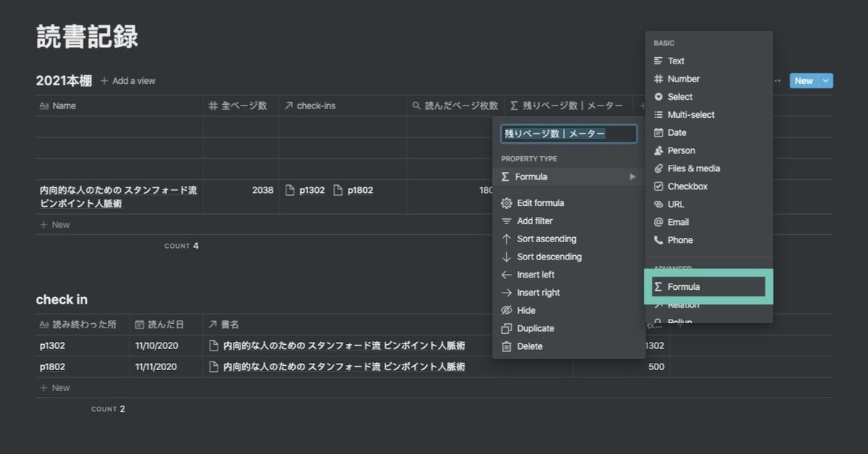
Task: Click the 11/10/2020 date cell
Action: pyautogui.click(x=166, y=346)
